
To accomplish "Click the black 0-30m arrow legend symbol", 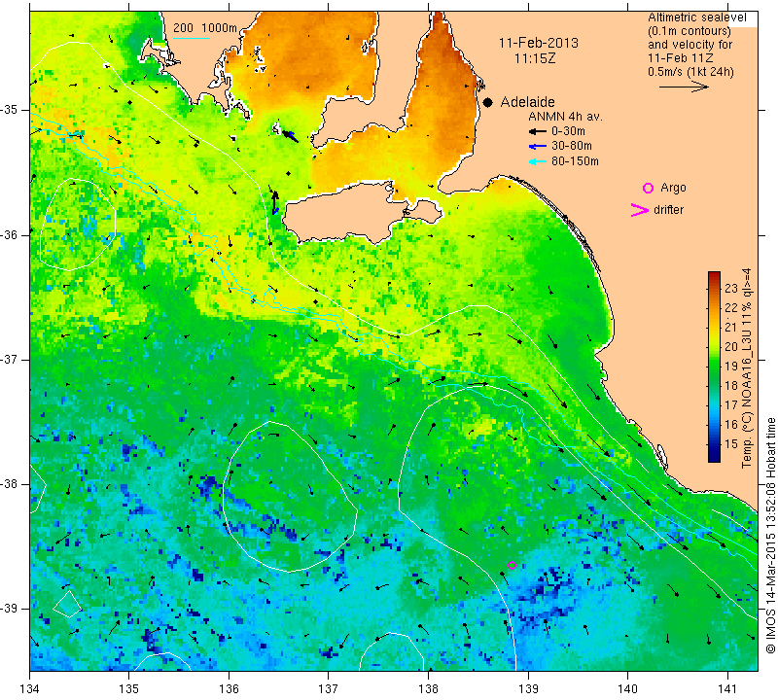I will coord(538,131).
